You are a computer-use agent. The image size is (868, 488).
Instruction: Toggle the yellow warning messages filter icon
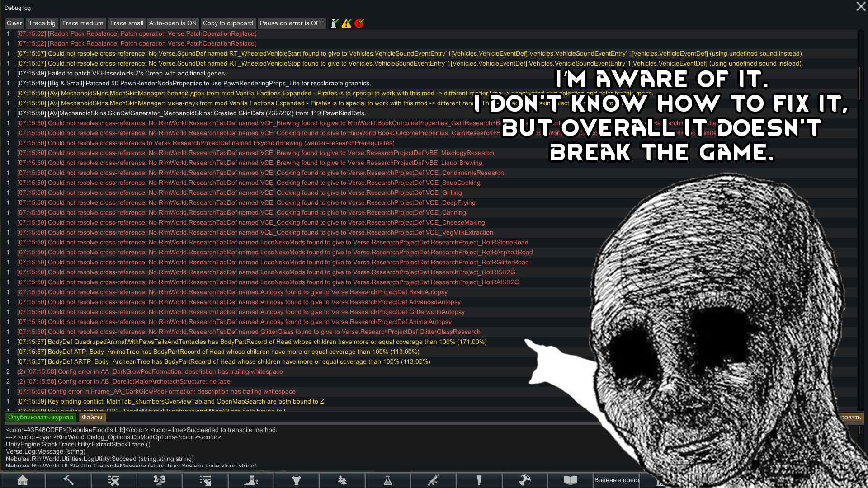pos(347,23)
